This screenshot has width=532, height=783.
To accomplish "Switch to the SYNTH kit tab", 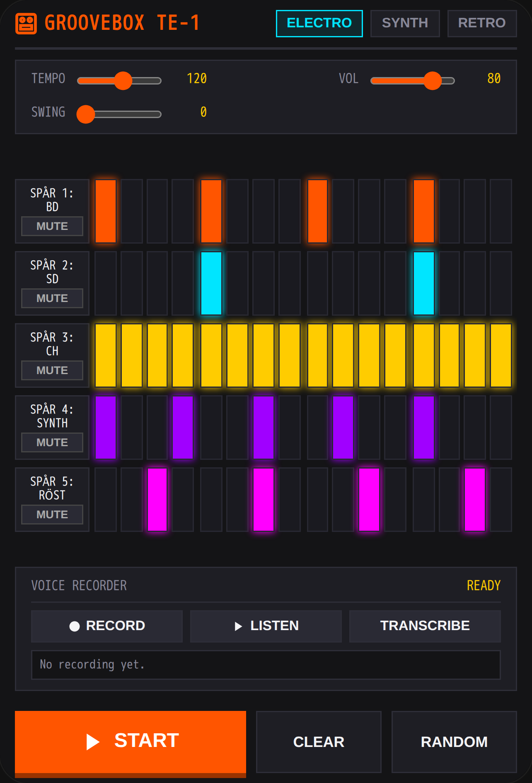I will coord(405,23).
